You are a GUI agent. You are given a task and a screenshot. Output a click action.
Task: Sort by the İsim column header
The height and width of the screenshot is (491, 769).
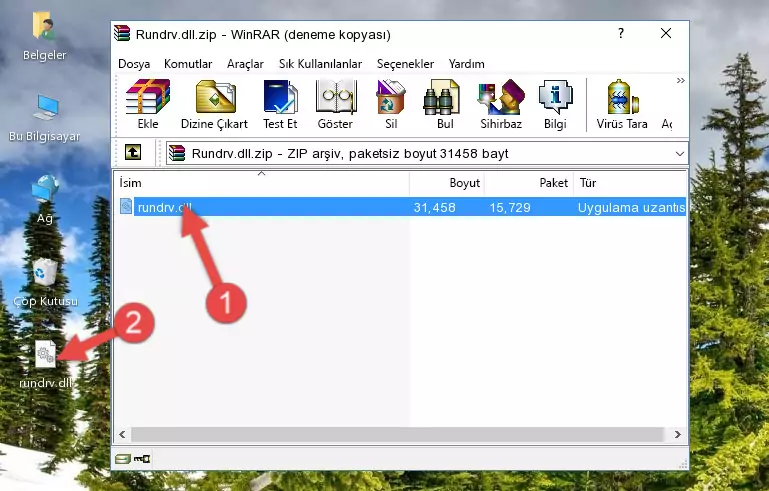(x=262, y=183)
